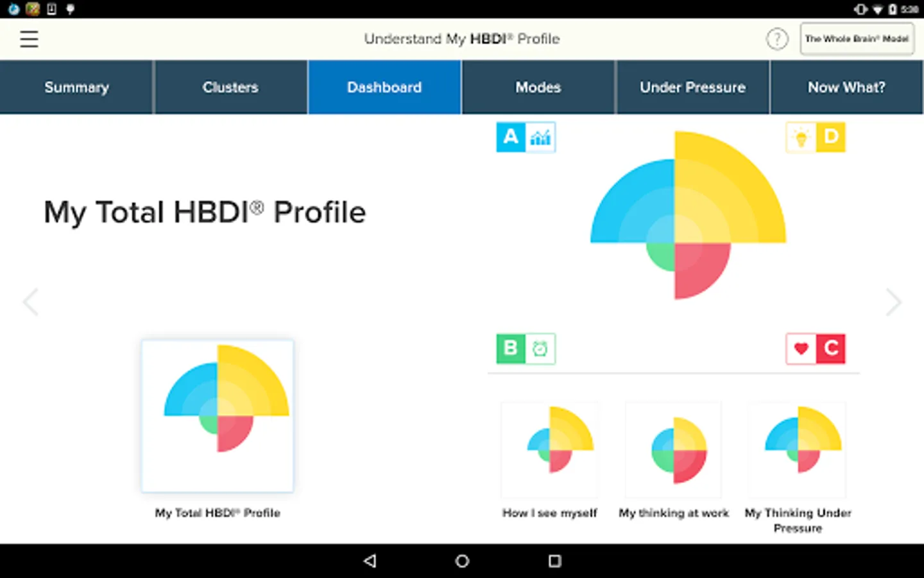Click 'My Thinking Under Pressure' label
The image size is (924, 578).
pos(798,520)
